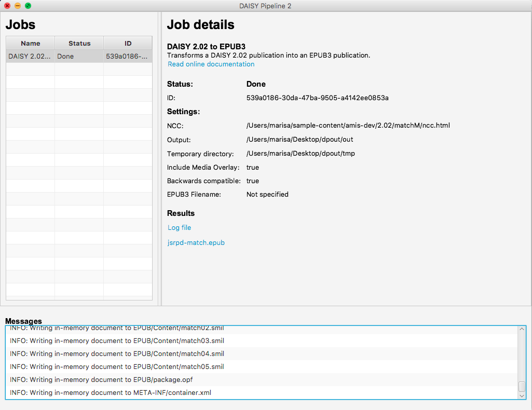Select the 539a0186-... ID cell in the Jobs table
Image resolution: width=532 pixels, height=410 pixels.
pos(128,56)
